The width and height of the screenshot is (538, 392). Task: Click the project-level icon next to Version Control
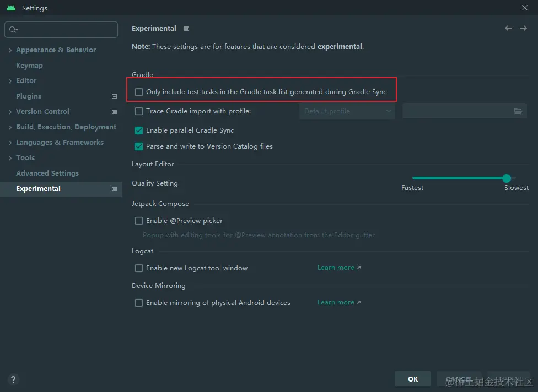(x=114, y=112)
